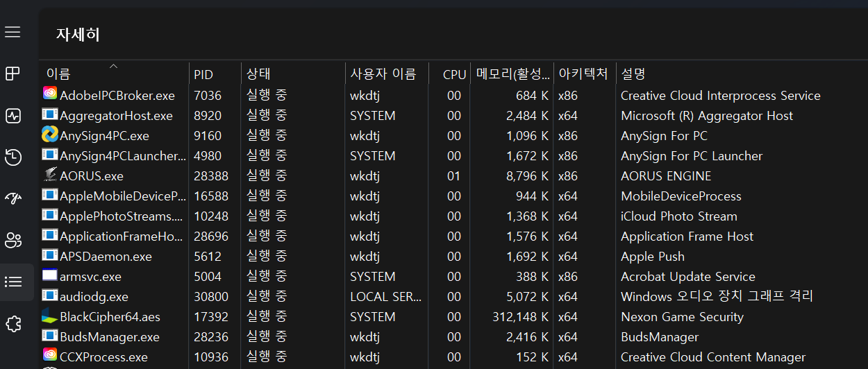This screenshot has width=868, height=369.
Task: Click the MobileDeviceProcess description
Action: (681, 196)
